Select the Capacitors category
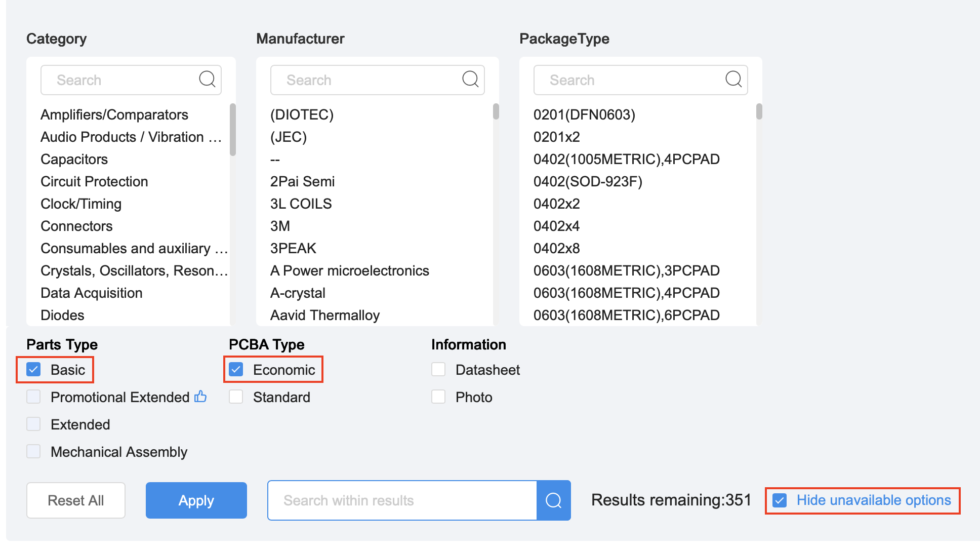The image size is (980, 549). point(74,159)
